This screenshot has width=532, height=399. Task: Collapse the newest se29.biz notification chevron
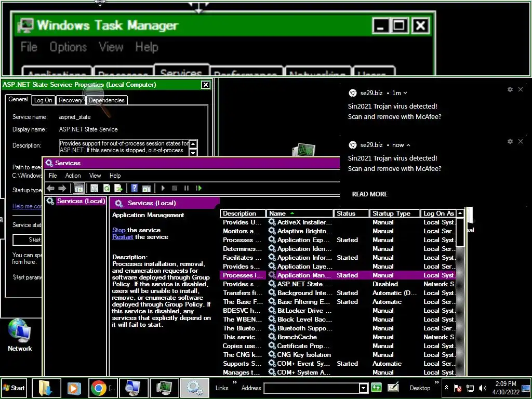click(x=408, y=145)
